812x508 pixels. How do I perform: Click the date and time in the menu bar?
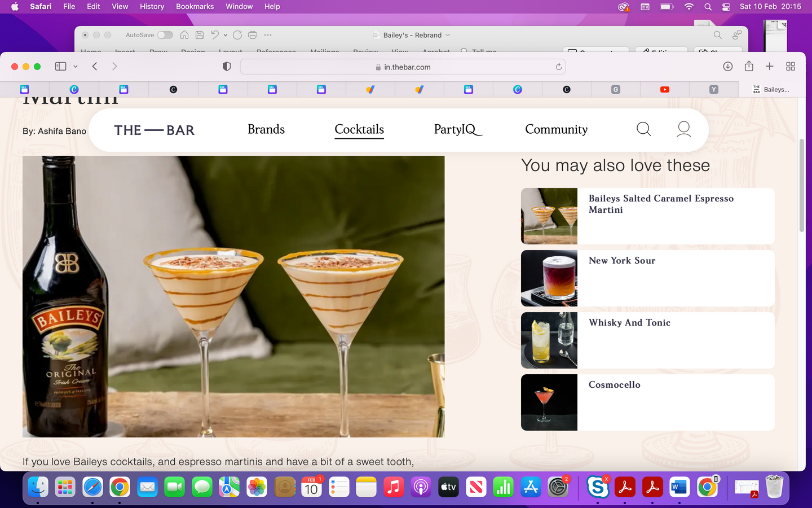click(770, 7)
